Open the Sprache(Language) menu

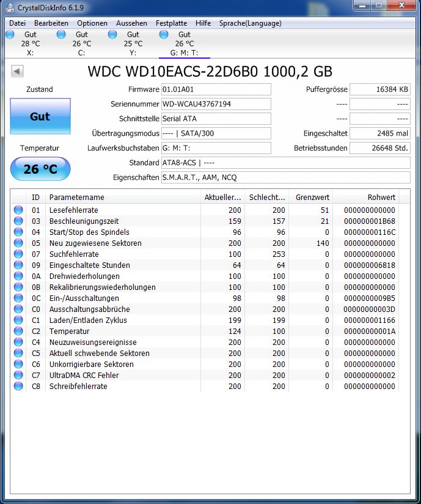pyautogui.click(x=250, y=23)
